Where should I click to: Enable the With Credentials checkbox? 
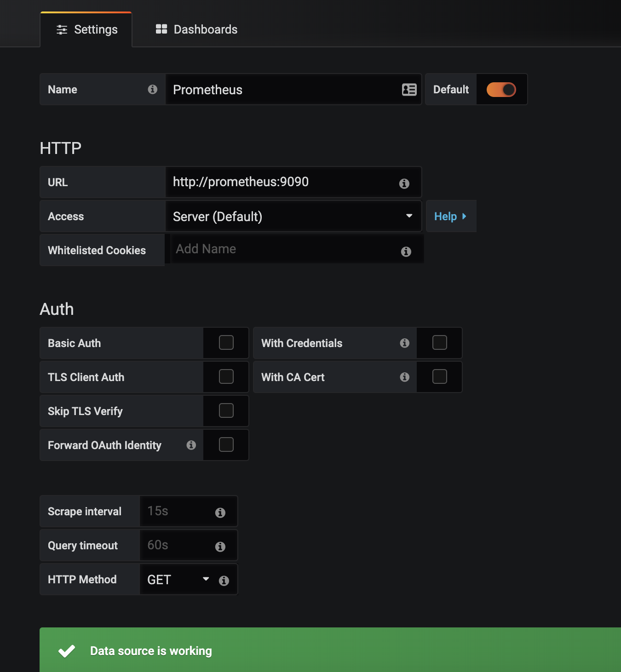(440, 342)
